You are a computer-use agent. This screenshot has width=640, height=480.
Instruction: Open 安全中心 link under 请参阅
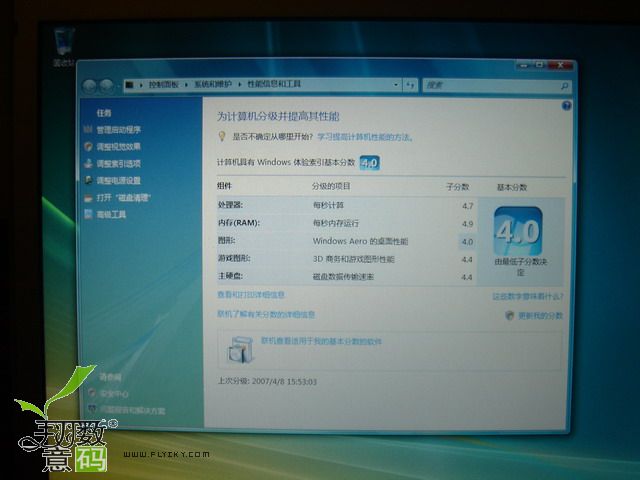[114, 394]
